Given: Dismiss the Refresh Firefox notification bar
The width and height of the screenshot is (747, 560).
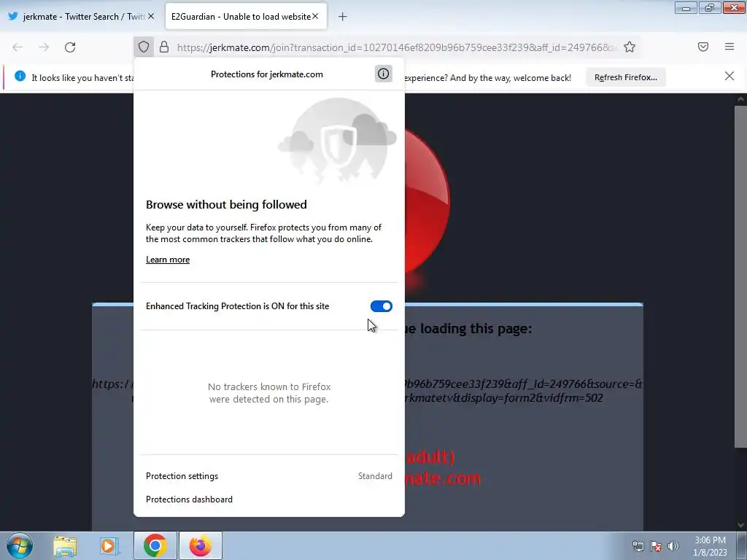Looking at the screenshot, I should pos(729,76).
